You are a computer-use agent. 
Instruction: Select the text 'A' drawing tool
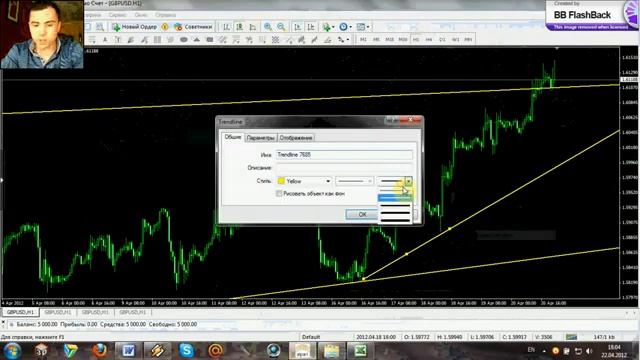(105, 40)
